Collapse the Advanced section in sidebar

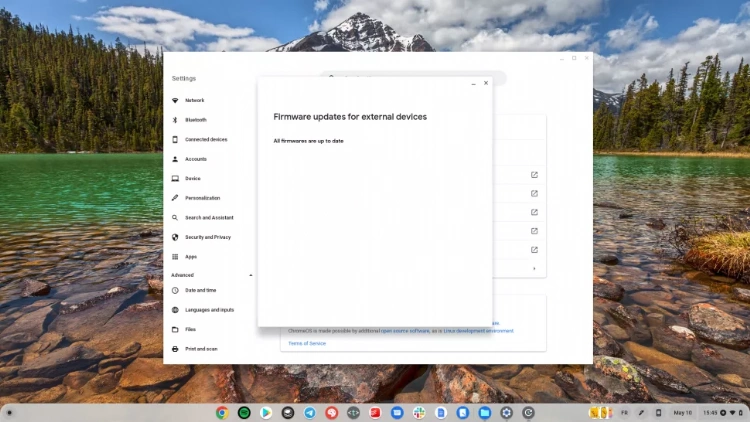(250, 275)
